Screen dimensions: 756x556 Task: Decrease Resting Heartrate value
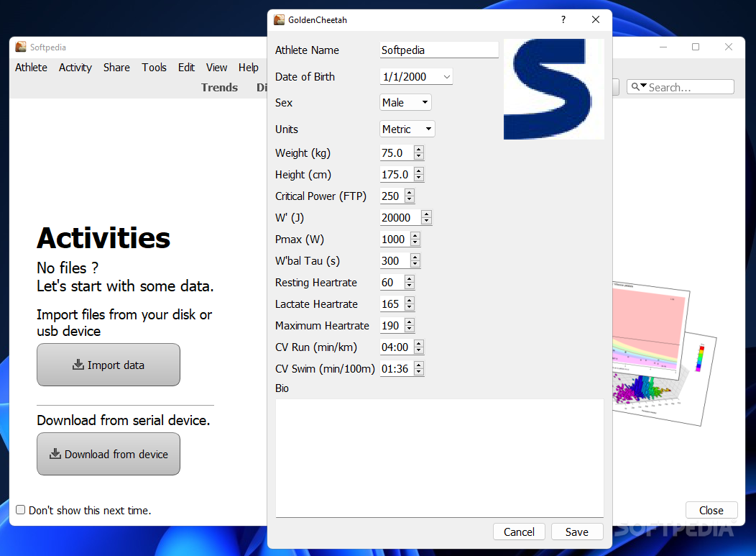410,286
